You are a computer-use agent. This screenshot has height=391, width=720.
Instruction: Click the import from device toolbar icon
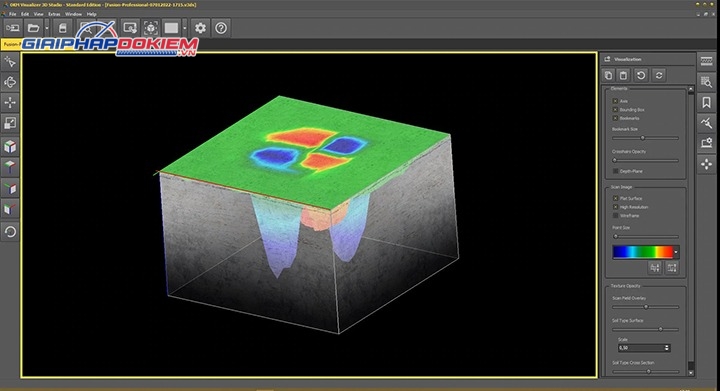(x=12, y=28)
